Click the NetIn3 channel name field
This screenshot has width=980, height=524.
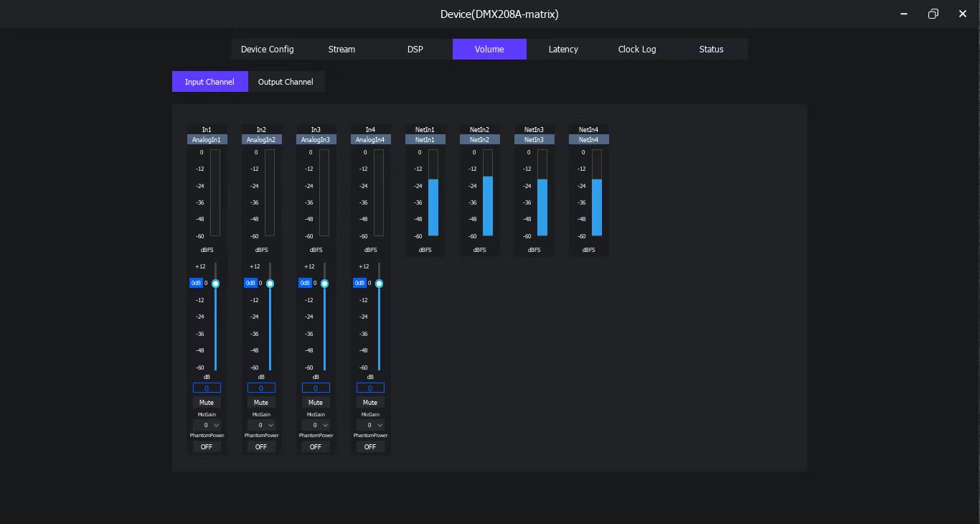click(534, 139)
